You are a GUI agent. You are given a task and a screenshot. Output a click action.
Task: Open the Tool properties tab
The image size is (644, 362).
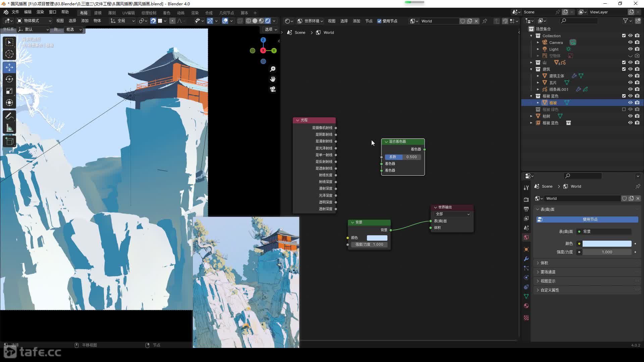pos(526,188)
